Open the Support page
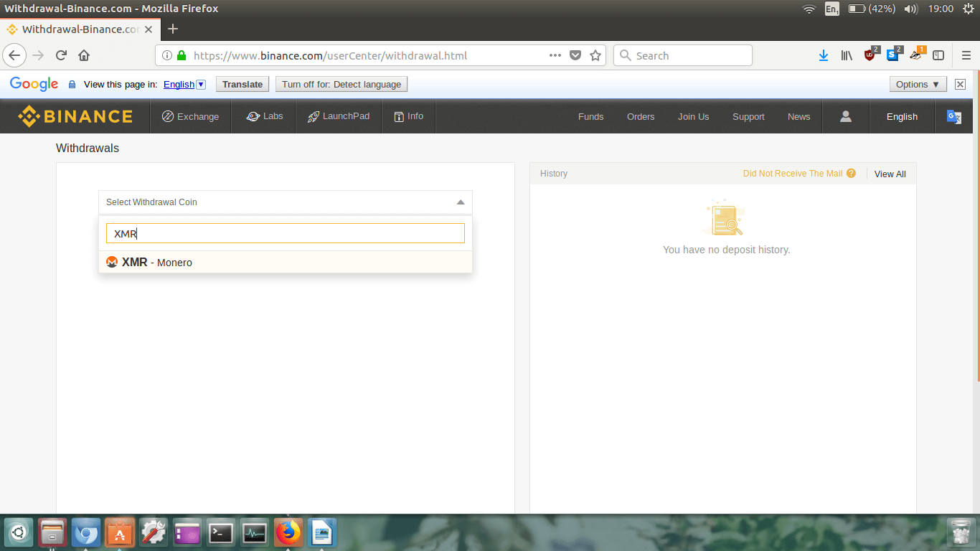Screen dimensions: 980x551 (748, 117)
